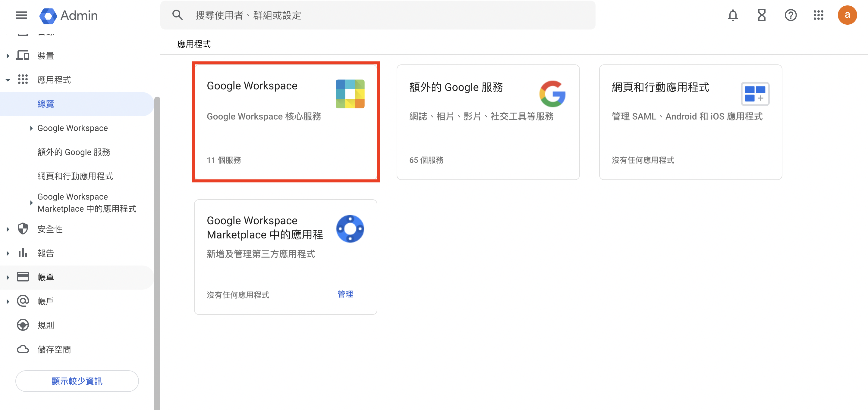The image size is (868, 410).
Task: Open the orange account avatar
Action: click(847, 15)
